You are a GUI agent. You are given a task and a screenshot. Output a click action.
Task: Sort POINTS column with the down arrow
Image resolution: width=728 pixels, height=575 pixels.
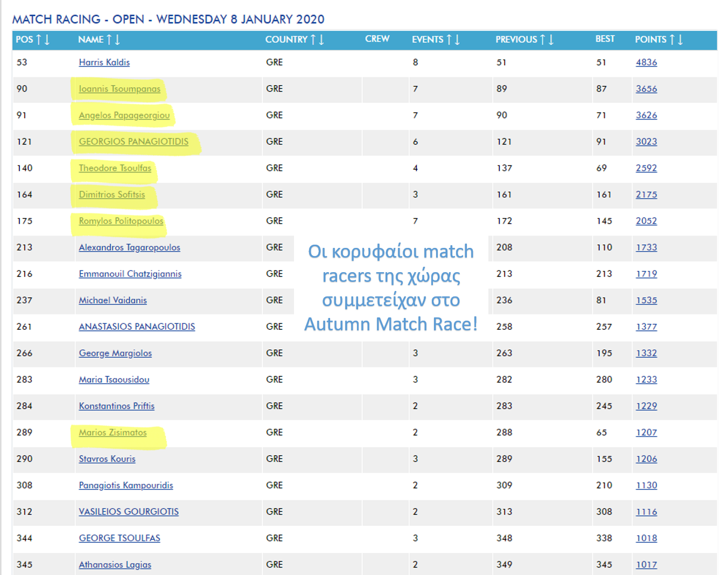tap(681, 40)
